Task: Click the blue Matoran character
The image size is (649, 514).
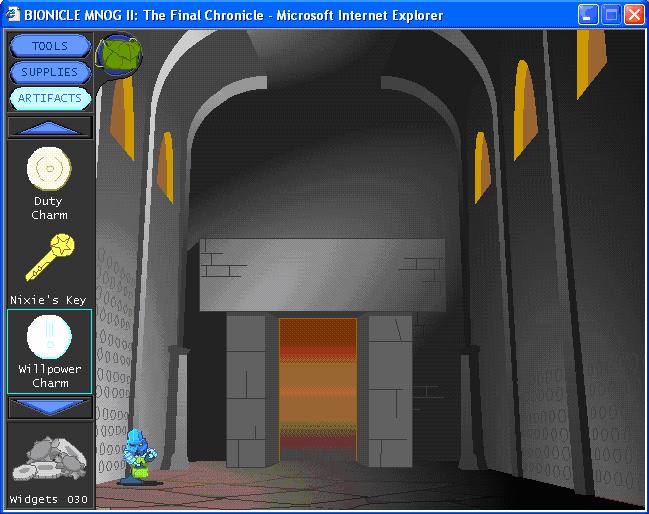Action: [139, 457]
